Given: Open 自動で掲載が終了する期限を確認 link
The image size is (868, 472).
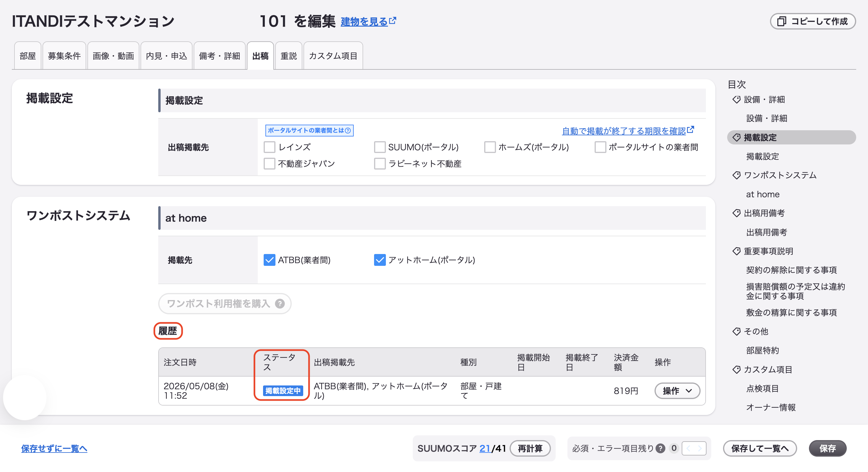Looking at the screenshot, I should 628,131.
